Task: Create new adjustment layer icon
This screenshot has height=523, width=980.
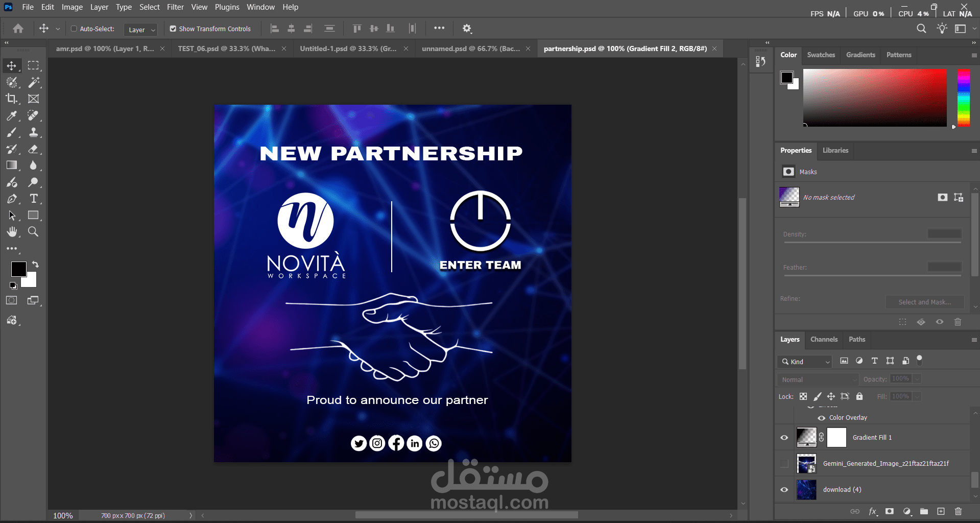Action: [x=907, y=511]
